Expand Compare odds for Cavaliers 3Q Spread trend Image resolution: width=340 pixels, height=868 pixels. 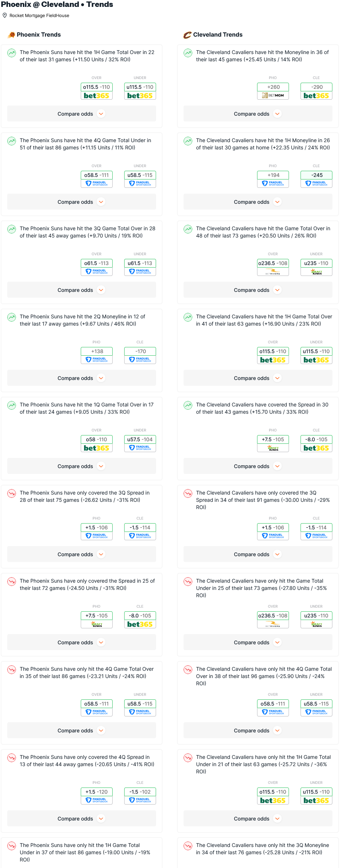pos(258,554)
